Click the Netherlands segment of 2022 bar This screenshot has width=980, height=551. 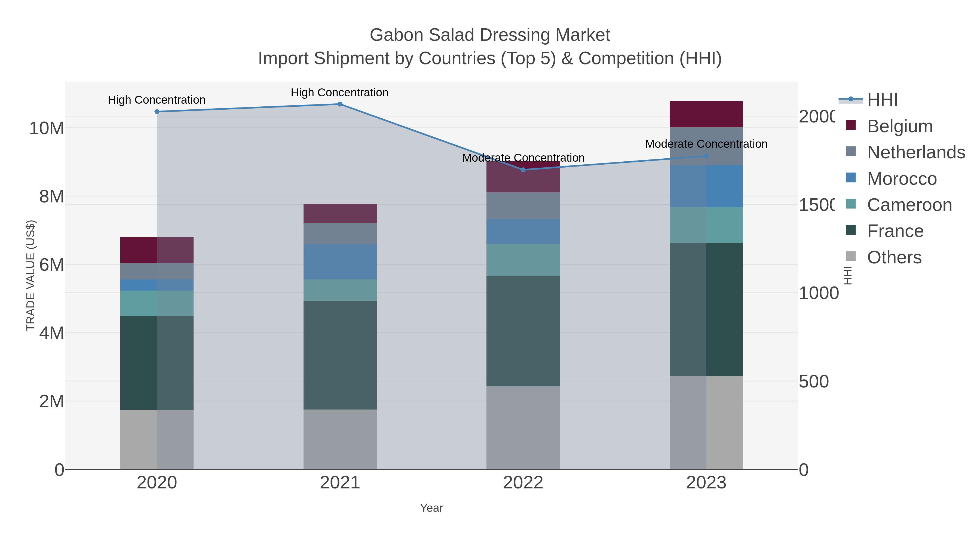(523, 206)
